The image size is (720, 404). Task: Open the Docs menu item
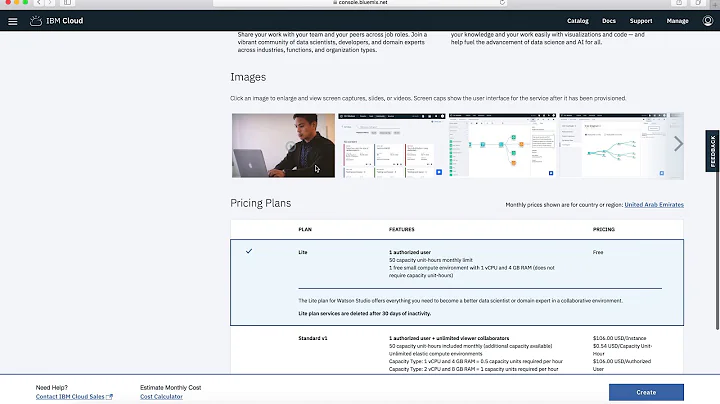pos(609,21)
